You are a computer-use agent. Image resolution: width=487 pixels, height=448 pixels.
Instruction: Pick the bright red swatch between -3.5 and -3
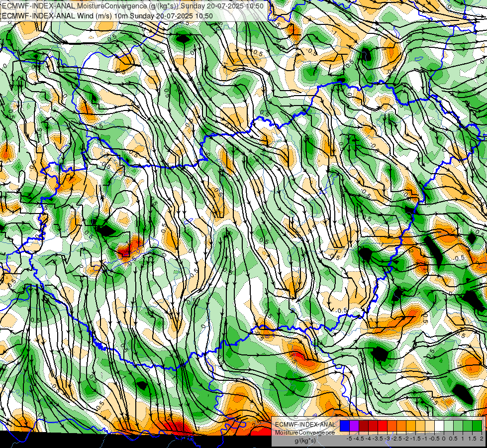click(x=383, y=426)
